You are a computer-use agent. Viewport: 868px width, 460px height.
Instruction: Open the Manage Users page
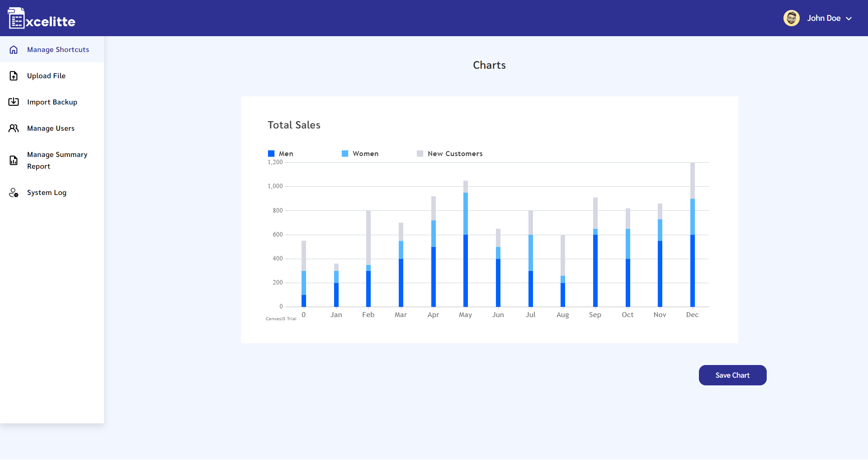pyautogui.click(x=51, y=128)
